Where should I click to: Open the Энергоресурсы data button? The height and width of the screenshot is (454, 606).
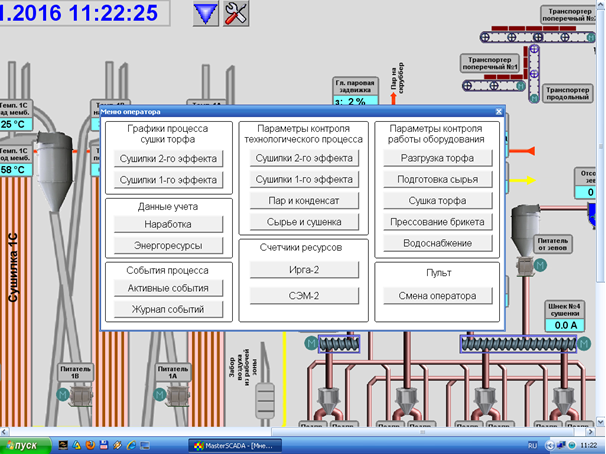(x=168, y=245)
